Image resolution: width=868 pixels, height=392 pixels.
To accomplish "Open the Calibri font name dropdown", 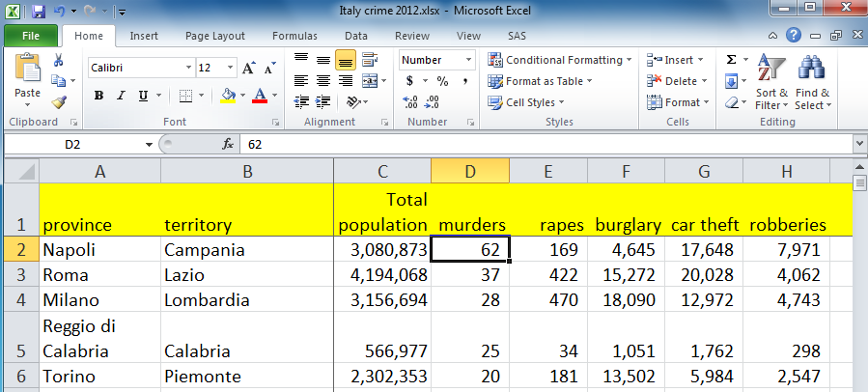I will [x=189, y=69].
